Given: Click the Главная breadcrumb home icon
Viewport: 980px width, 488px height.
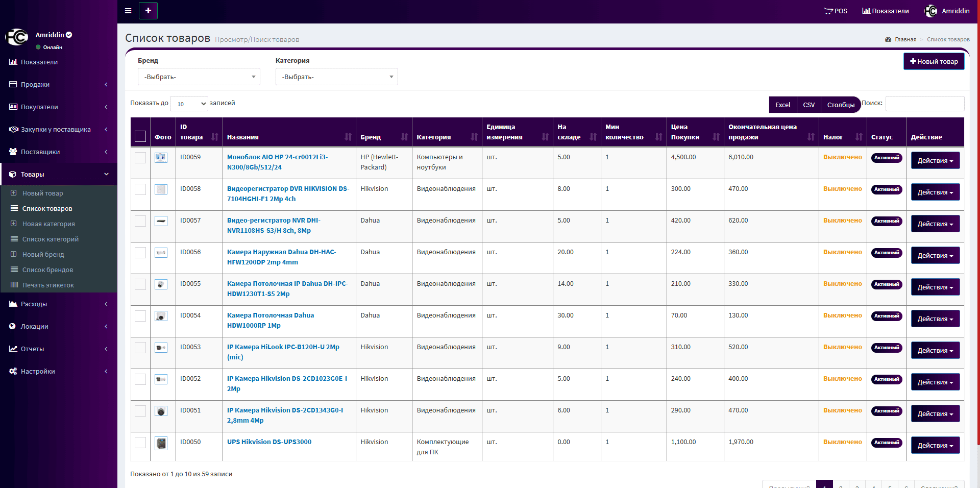Looking at the screenshot, I should [x=888, y=39].
